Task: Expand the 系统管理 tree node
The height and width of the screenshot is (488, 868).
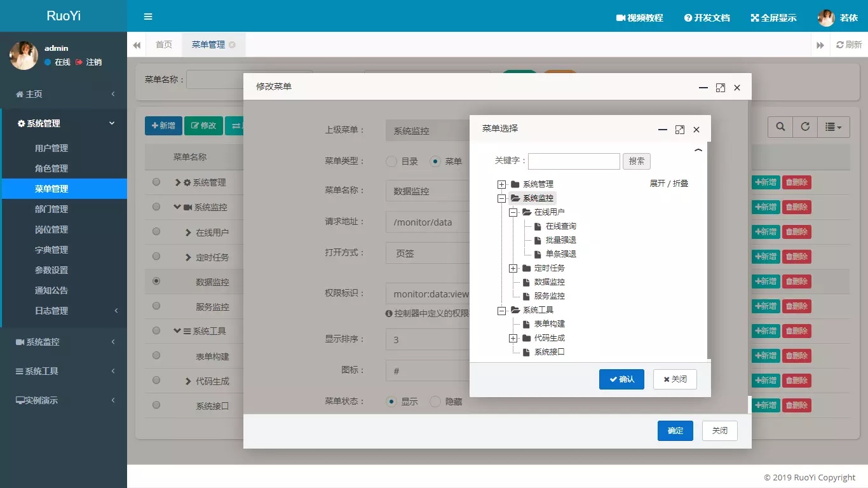Action: 501,184
